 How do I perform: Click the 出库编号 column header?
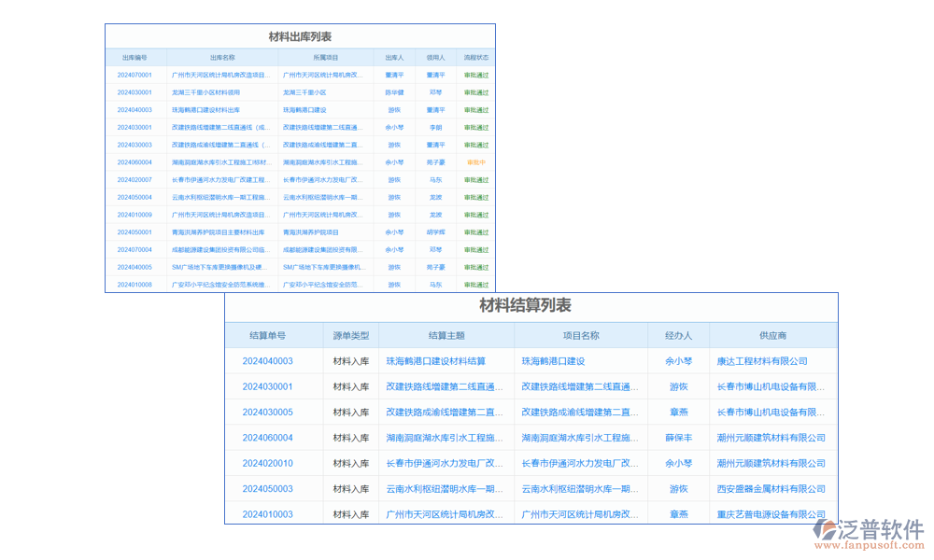pos(134,58)
